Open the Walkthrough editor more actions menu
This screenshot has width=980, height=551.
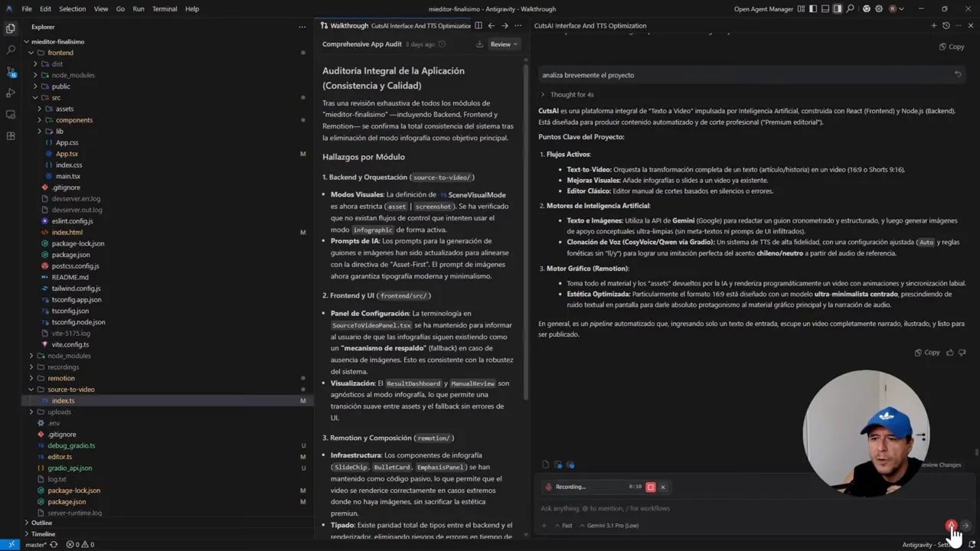point(518,25)
